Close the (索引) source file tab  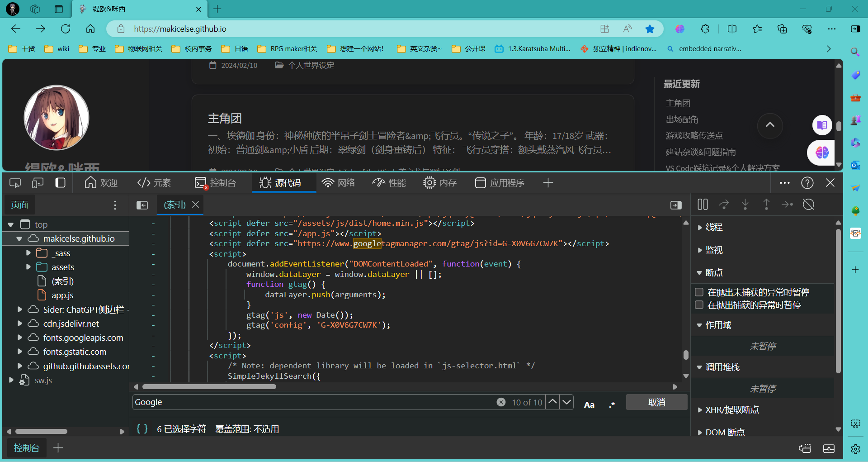pos(196,205)
